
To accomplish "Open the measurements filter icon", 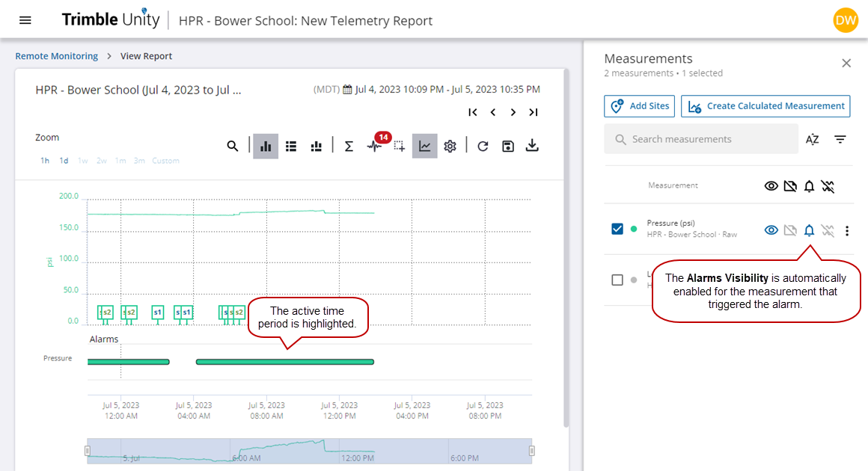I will [x=840, y=139].
